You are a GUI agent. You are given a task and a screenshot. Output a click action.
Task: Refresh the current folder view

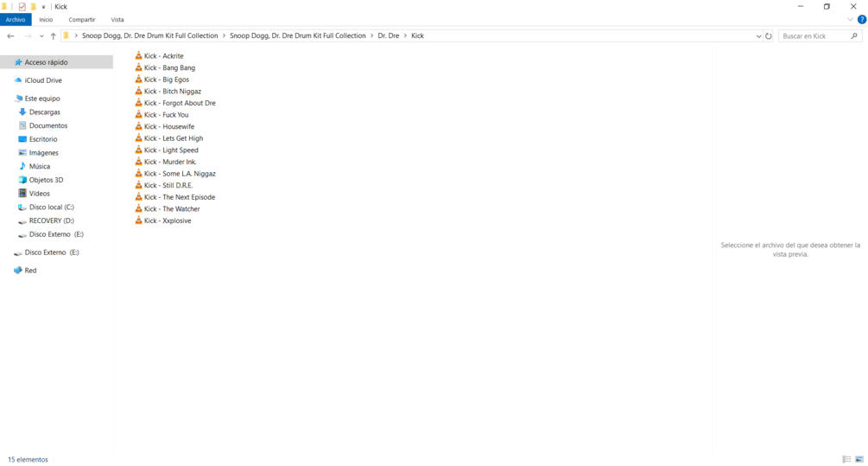(x=769, y=36)
